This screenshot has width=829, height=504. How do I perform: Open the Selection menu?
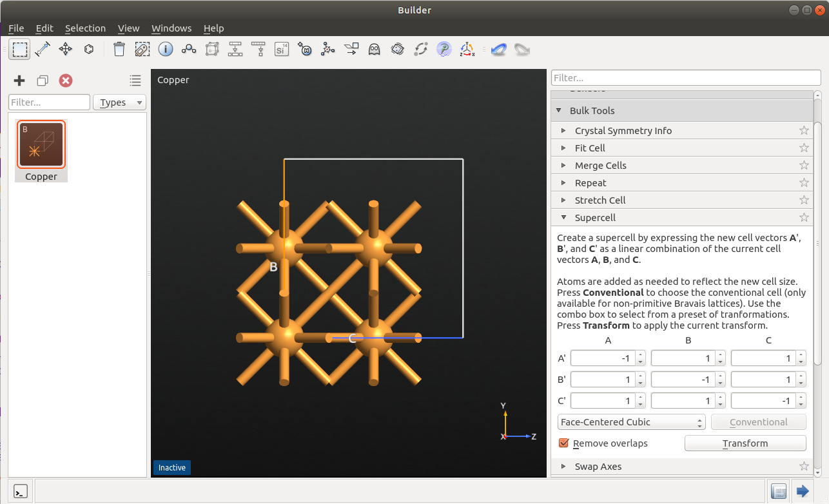pos(85,28)
